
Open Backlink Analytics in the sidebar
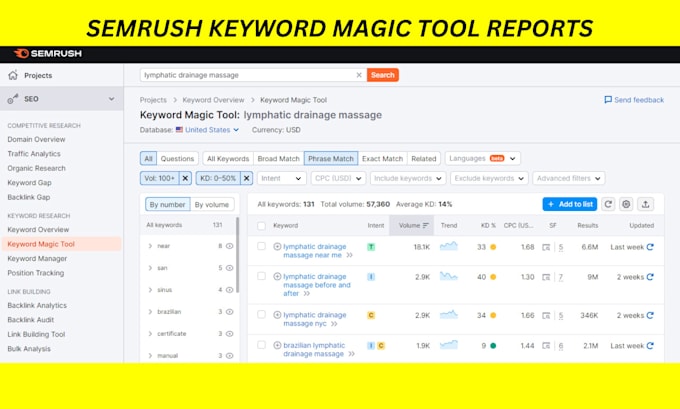click(37, 305)
